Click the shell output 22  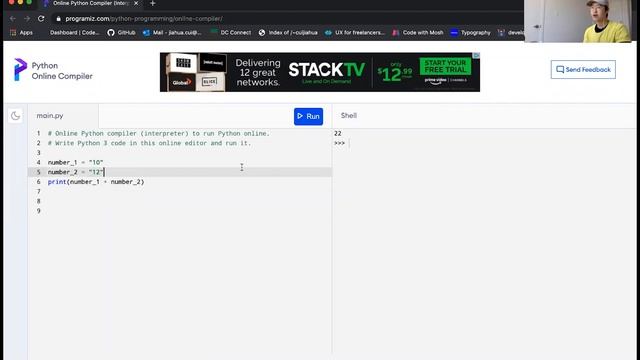pos(338,133)
